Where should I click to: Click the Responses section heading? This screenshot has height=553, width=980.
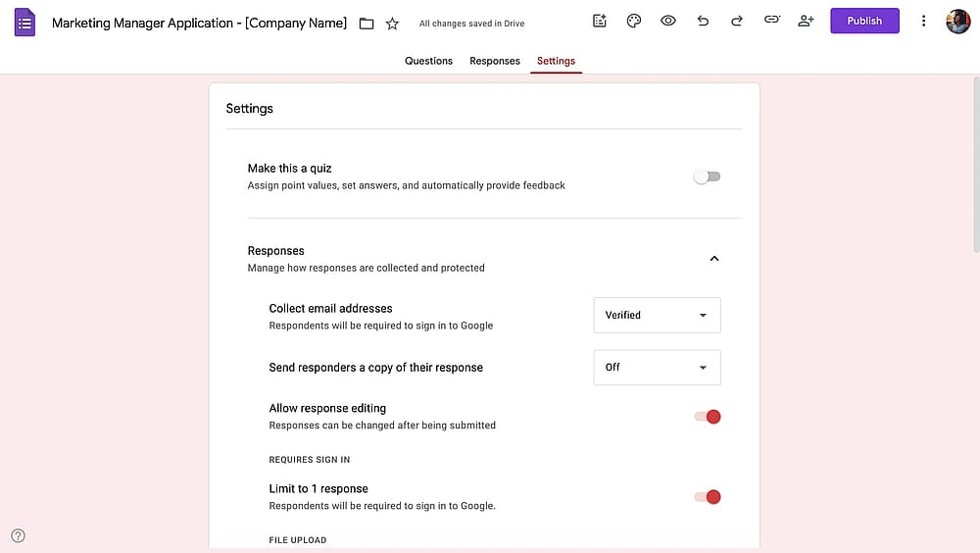pos(275,251)
